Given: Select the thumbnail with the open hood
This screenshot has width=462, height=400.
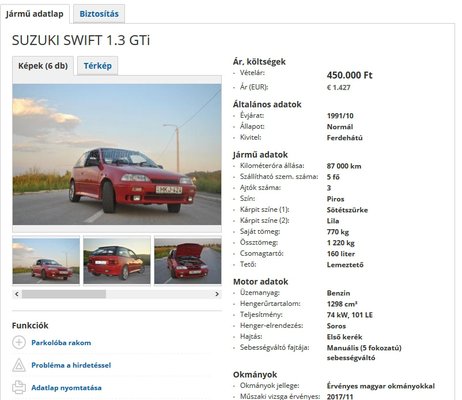Looking at the screenshot, I should pyautogui.click(x=188, y=261).
